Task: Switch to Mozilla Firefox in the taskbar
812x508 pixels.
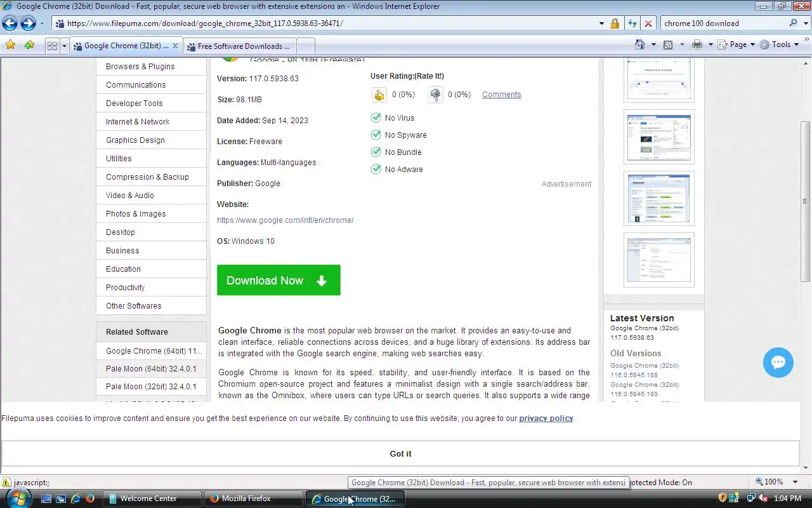Action: point(254,498)
